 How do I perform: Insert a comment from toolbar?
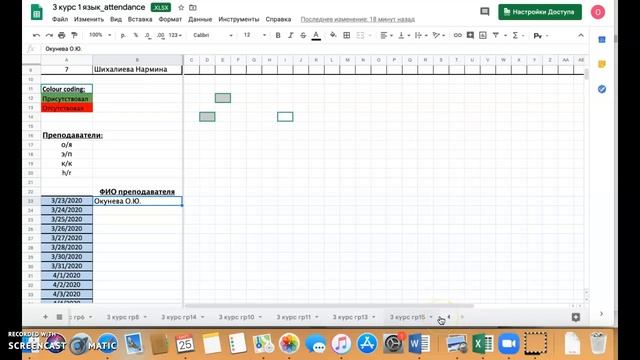pyautogui.click(x=470, y=36)
